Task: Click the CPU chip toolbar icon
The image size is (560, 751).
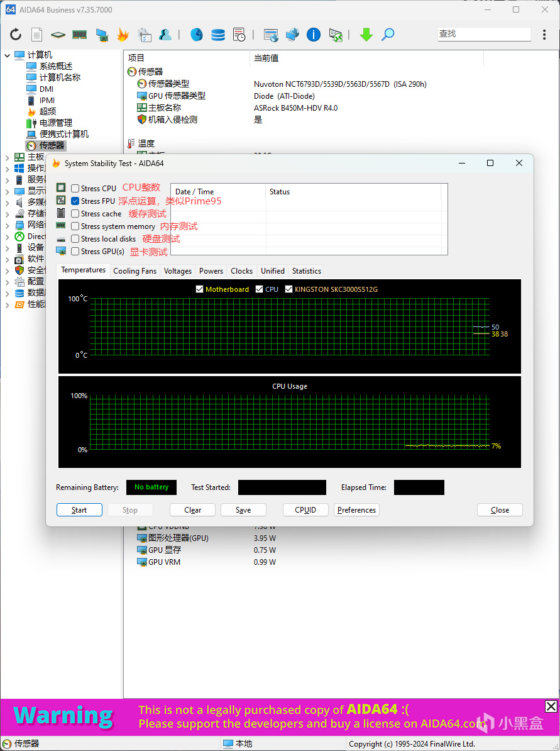Action: [58, 35]
